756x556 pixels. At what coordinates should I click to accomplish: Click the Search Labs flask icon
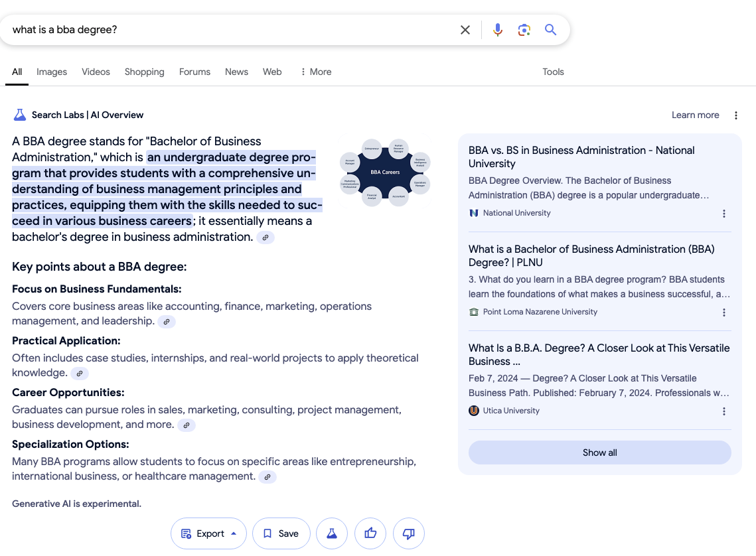19,114
